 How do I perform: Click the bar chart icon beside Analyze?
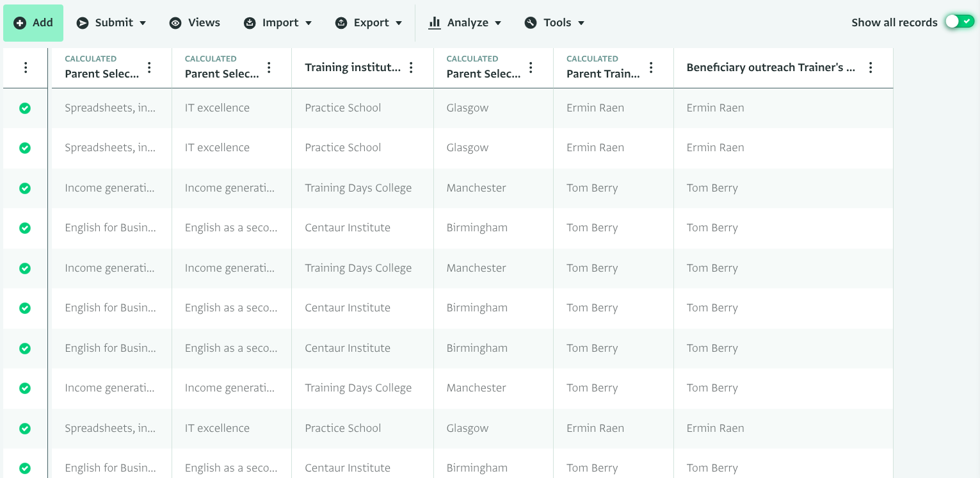(x=435, y=23)
